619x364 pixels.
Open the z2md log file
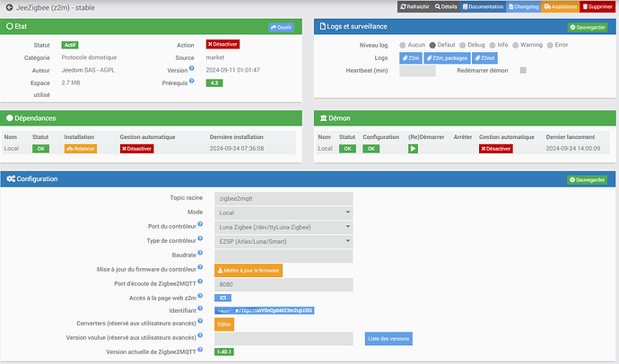pos(484,58)
